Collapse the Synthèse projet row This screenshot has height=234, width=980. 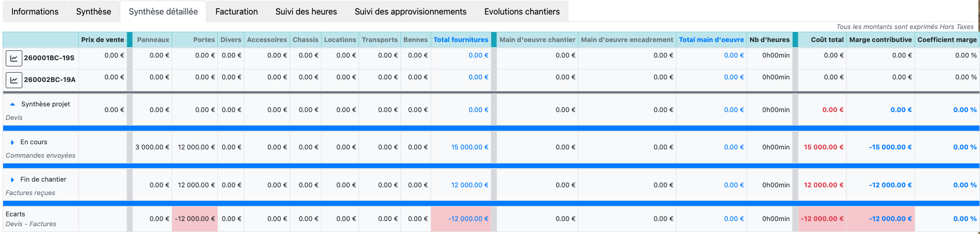tap(12, 104)
